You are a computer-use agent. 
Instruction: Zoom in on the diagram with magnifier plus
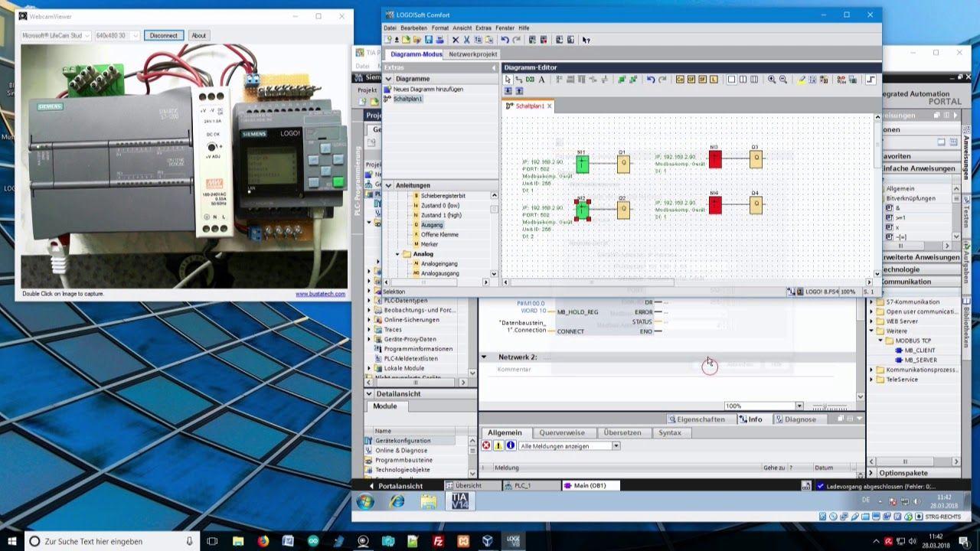pos(772,80)
